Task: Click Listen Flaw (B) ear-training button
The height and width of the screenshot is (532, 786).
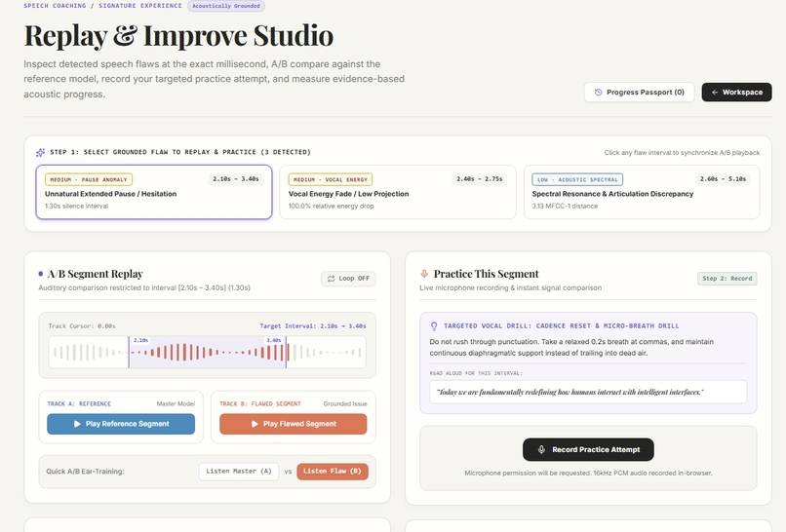Action: pyautogui.click(x=333, y=472)
